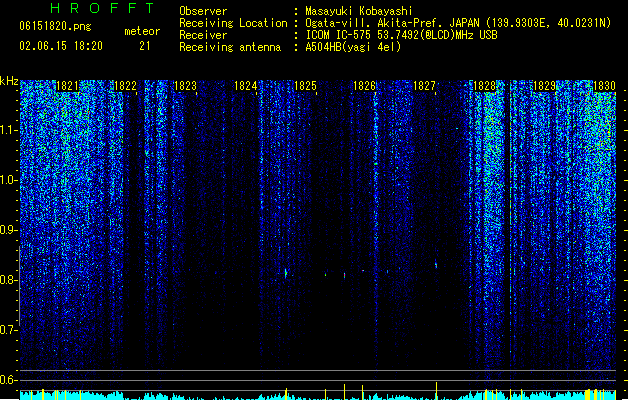Select observer name Masayuki Kobayashi
Screen dimensions: 629x400
tap(359, 11)
